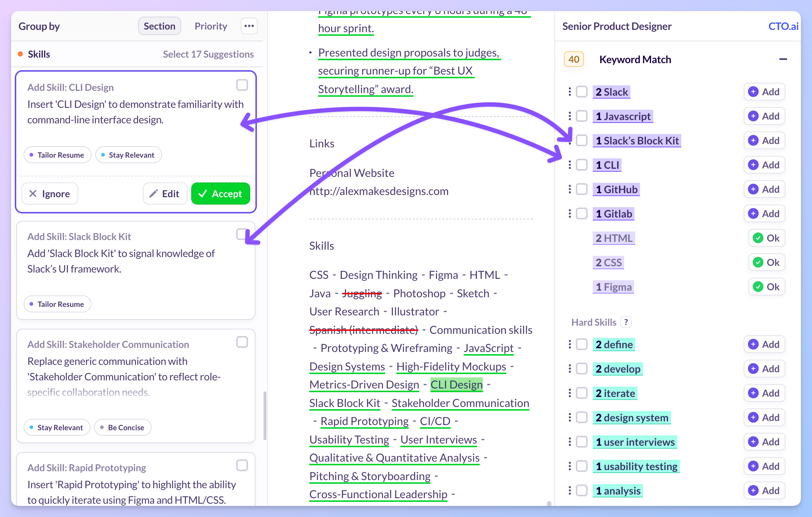Check the CLI Design suggestion checkbox
This screenshot has width=812, height=517.
tap(242, 85)
